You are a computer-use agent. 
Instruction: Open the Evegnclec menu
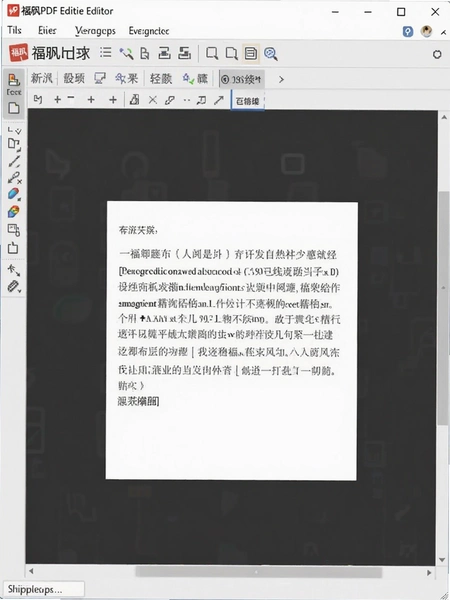click(x=149, y=31)
